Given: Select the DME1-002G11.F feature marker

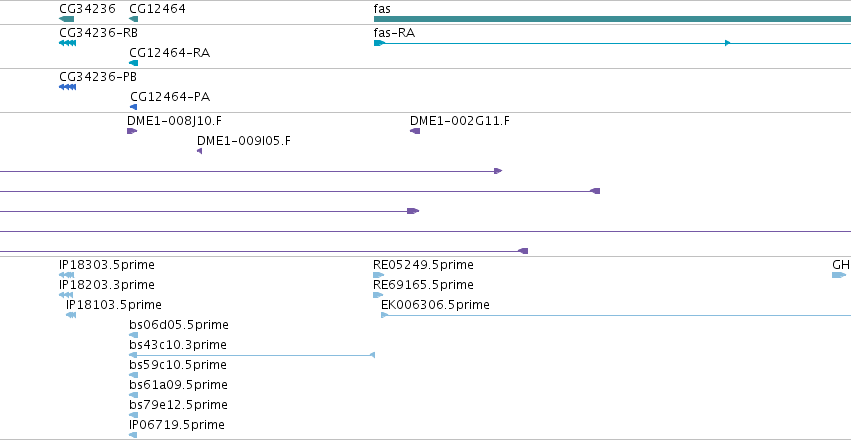Looking at the screenshot, I should pos(415,131).
